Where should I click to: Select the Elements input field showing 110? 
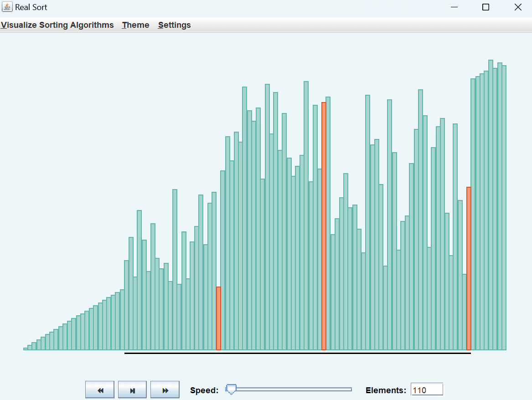[x=427, y=389]
